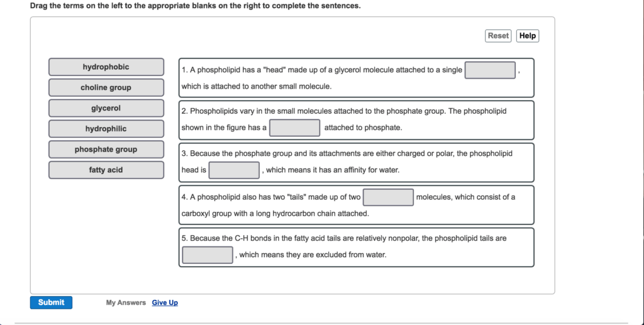This screenshot has height=325, width=644.
Task: Select the hydrophilic term tile
Action: (106, 129)
